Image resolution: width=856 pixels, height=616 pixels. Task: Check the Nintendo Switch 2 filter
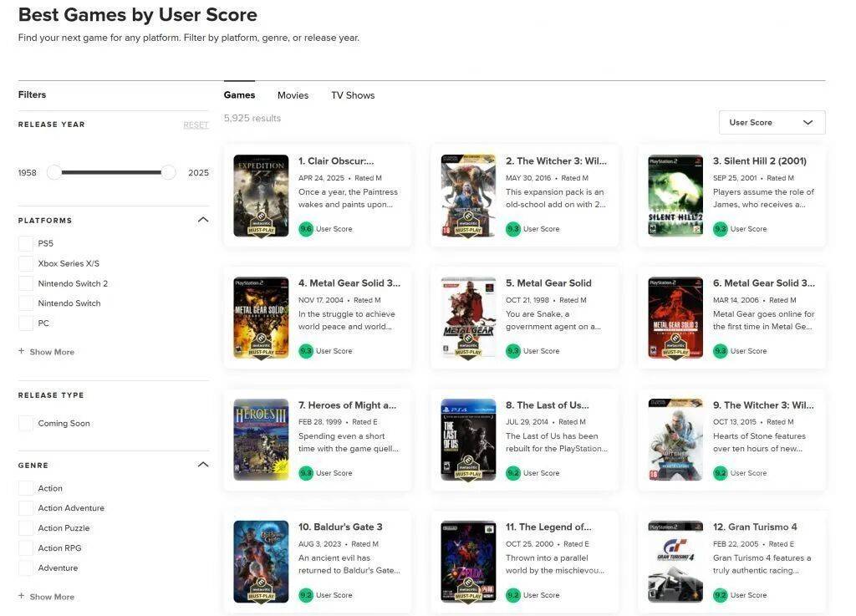pyautogui.click(x=26, y=283)
